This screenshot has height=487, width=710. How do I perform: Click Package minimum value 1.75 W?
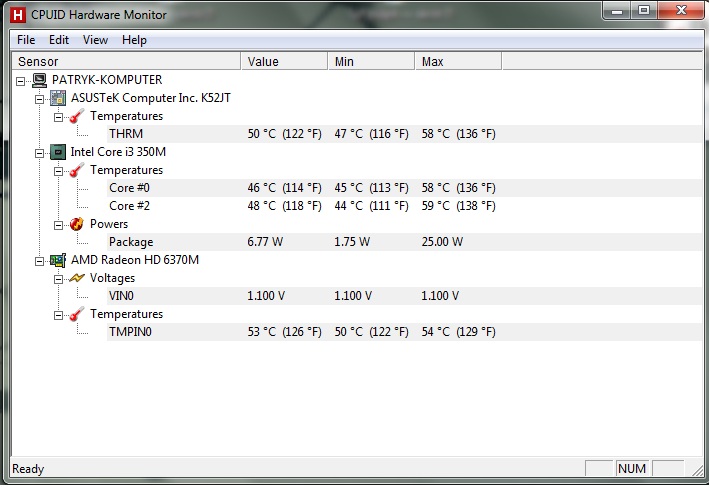(352, 242)
